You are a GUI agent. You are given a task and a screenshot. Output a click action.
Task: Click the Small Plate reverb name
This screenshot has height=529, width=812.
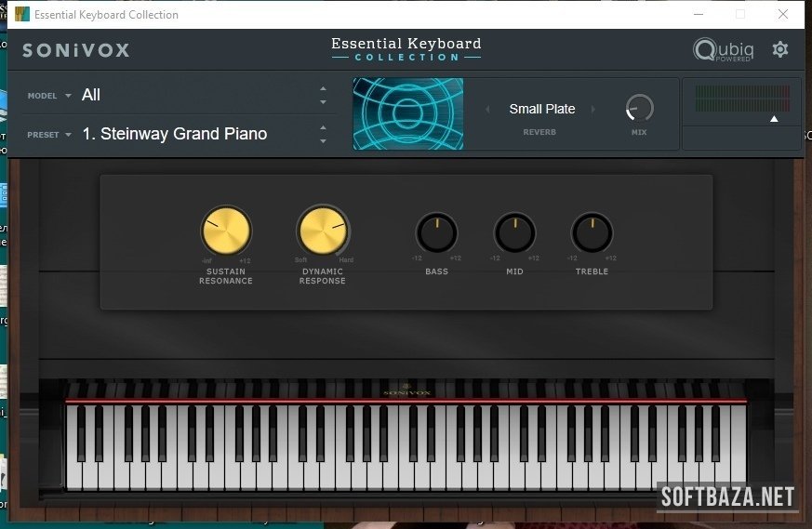542,109
